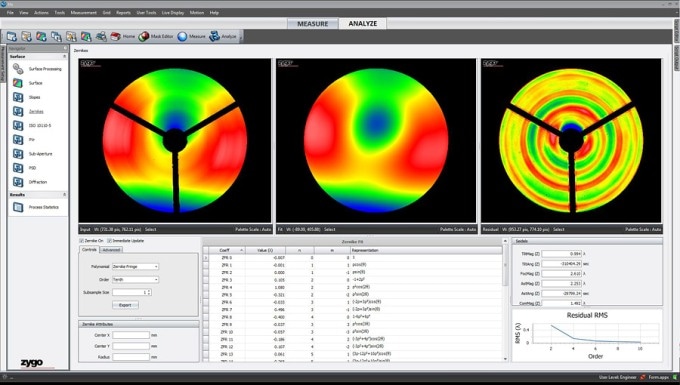The width and height of the screenshot is (680, 385).
Task: Click Palette Scale: Auto under Residual plot
Action: 643,229
